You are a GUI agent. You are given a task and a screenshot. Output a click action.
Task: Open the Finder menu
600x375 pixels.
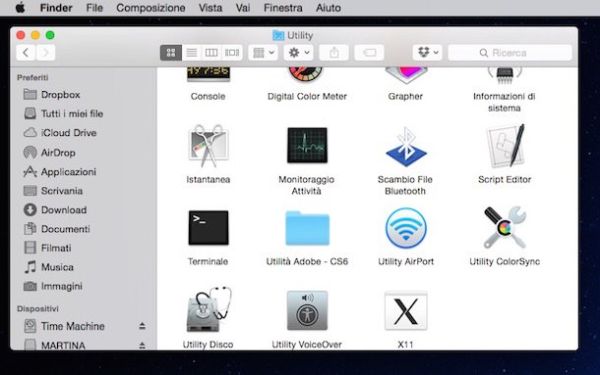(x=56, y=8)
